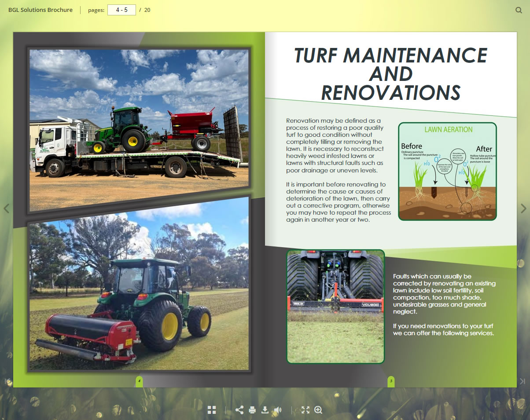Print the brochure using the printer icon
530x420 pixels.
coord(252,410)
